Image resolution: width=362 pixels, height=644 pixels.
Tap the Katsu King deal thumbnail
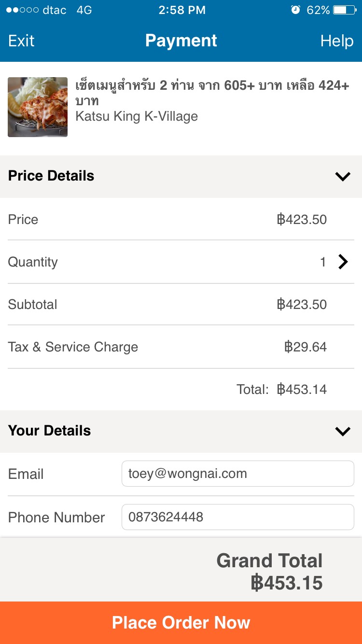pos(38,107)
